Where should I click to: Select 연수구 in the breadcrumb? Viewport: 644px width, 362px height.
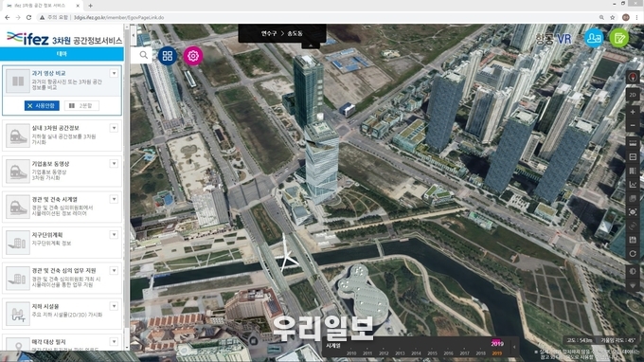269,34
